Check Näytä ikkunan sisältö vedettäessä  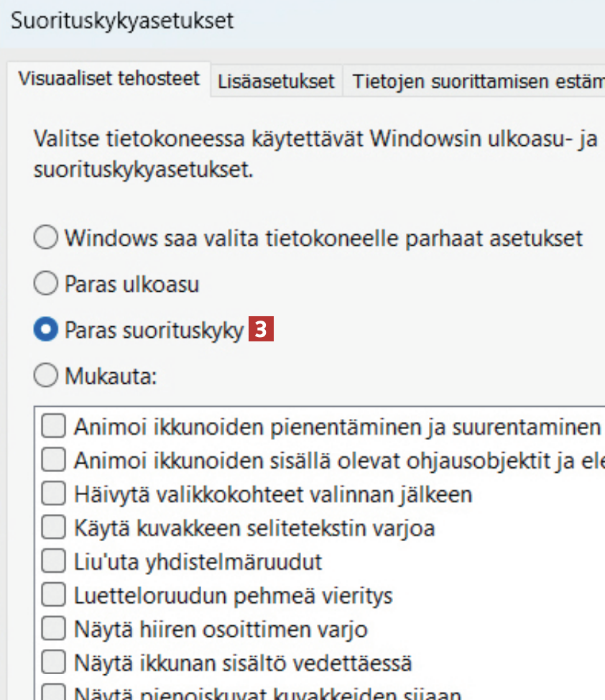coord(53,663)
